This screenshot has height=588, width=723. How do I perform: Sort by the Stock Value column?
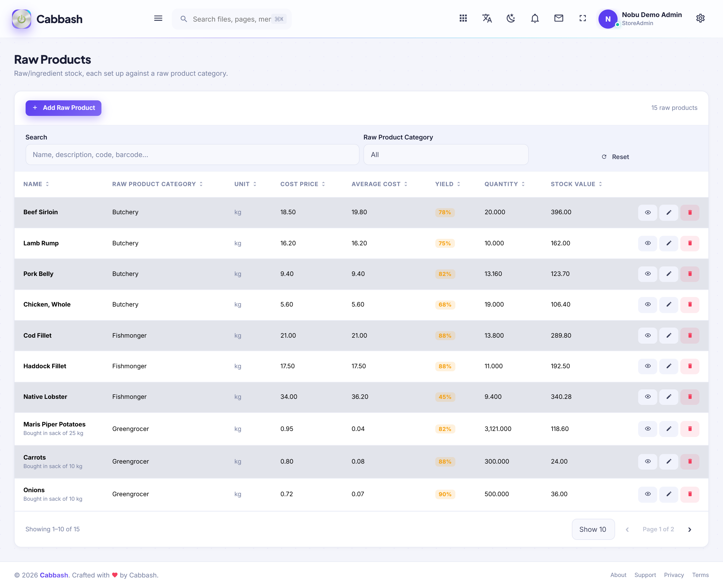tap(576, 184)
